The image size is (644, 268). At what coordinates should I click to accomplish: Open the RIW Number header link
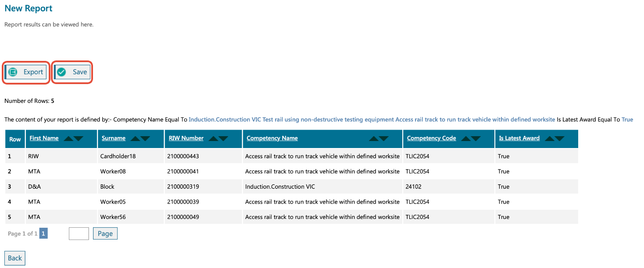(x=186, y=138)
